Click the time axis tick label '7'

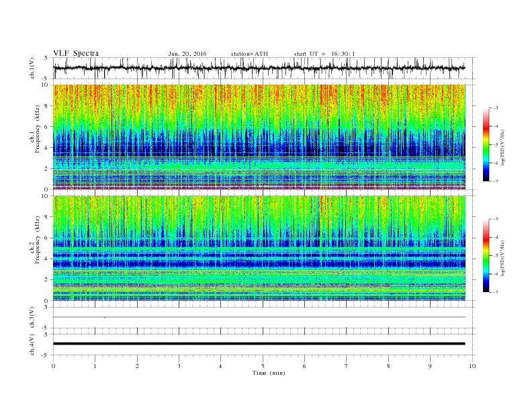[347, 366]
